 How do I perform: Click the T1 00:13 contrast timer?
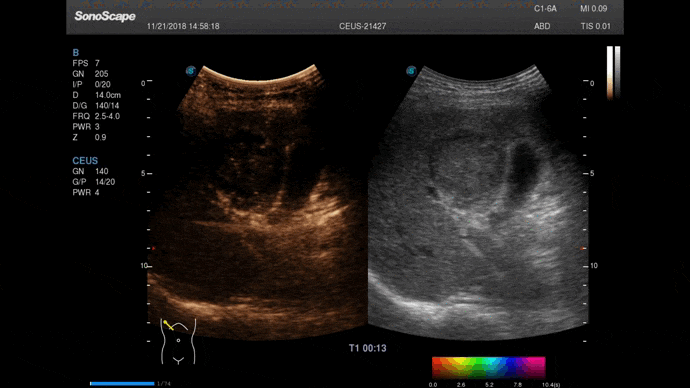pos(367,348)
